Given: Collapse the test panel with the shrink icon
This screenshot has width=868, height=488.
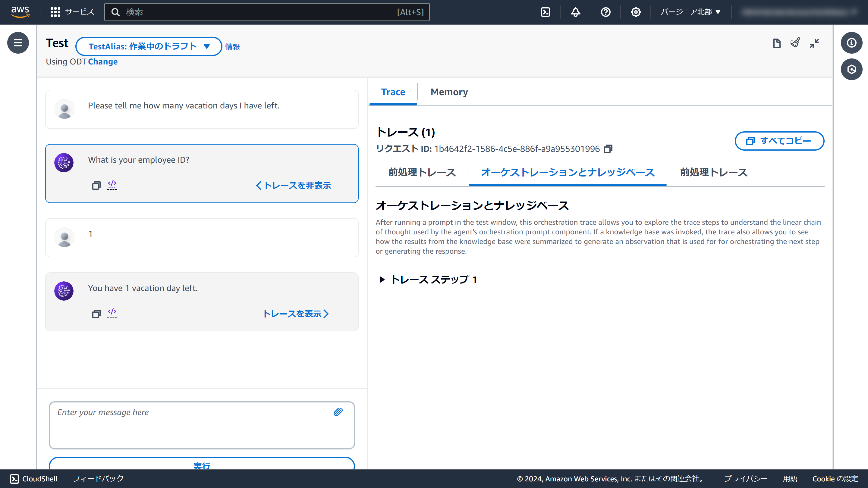Looking at the screenshot, I should point(814,43).
